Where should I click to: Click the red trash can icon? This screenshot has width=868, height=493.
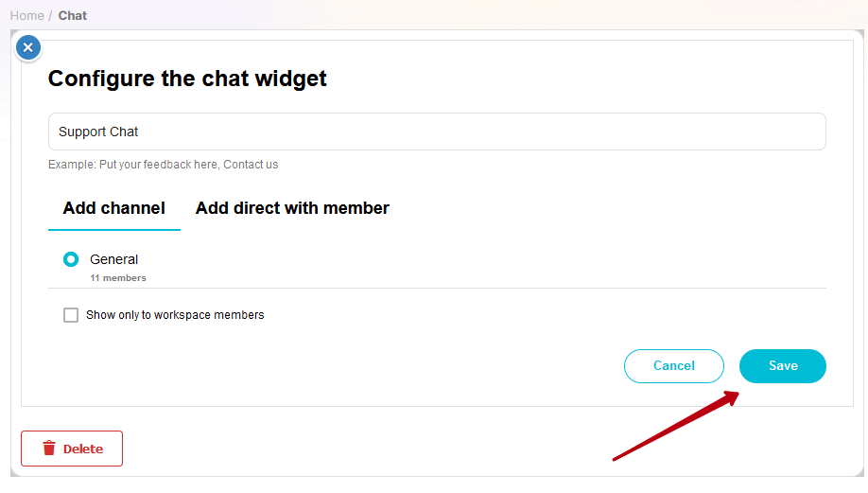tap(49, 449)
